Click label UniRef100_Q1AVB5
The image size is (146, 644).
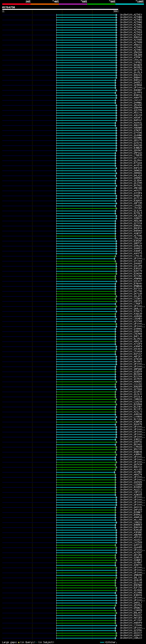pyautogui.click(x=131, y=547)
